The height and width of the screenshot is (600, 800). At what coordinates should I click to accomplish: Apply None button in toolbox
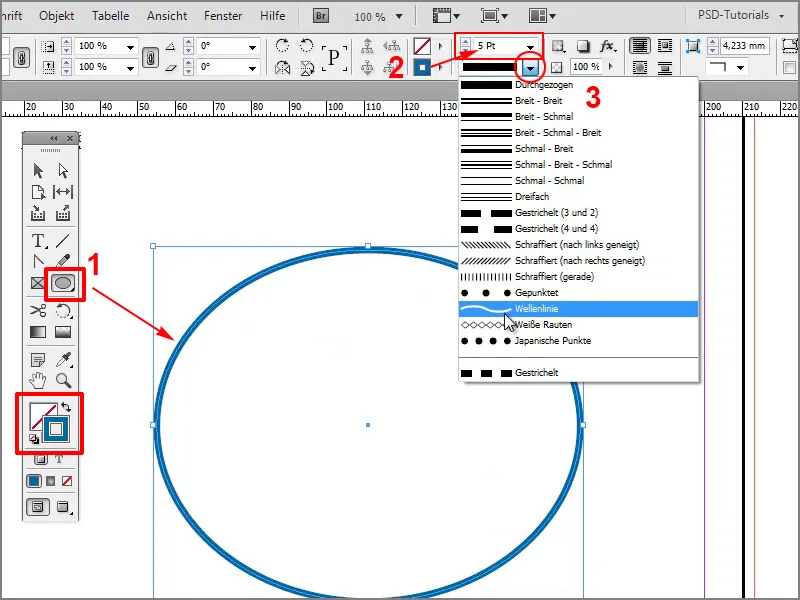(x=67, y=481)
